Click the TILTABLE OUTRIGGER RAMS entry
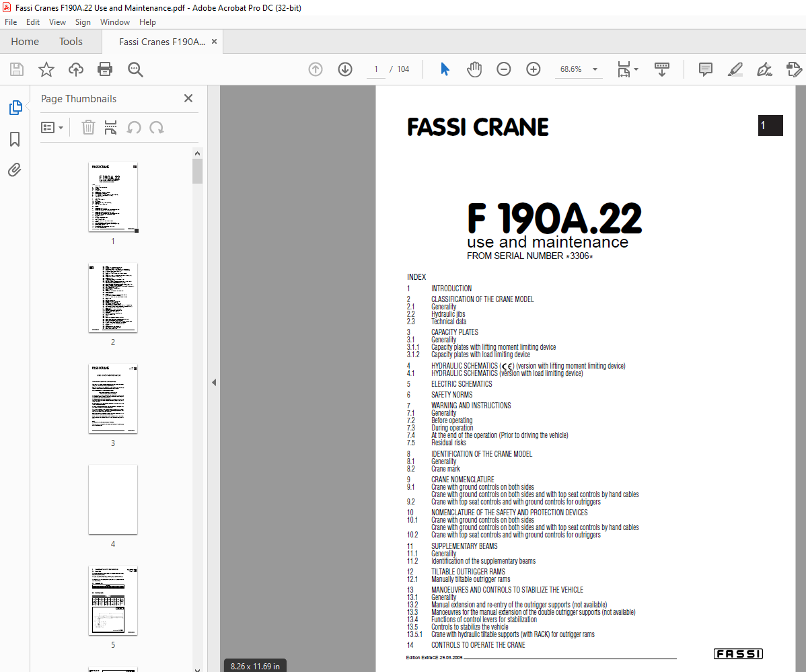Viewport: 806px width, 672px height. [x=468, y=572]
